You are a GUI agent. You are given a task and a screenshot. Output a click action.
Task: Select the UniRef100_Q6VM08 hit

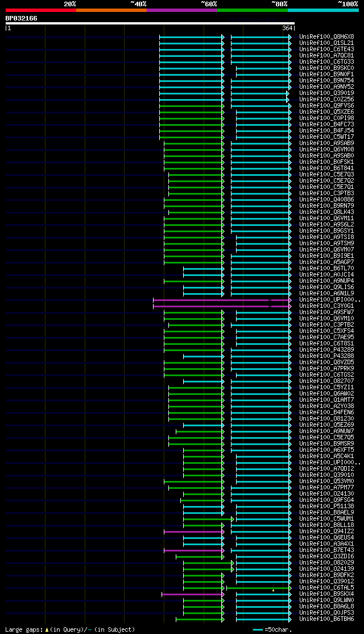[x=327, y=150]
